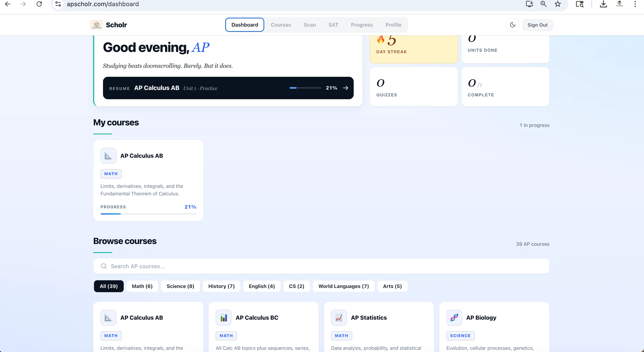Click the "1 in progress" text
The width and height of the screenshot is (644, 352).
534,125
